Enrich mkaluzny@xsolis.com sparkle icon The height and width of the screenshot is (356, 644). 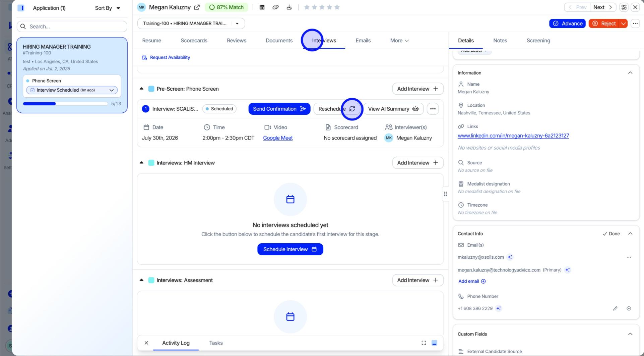tap(510, 257)
